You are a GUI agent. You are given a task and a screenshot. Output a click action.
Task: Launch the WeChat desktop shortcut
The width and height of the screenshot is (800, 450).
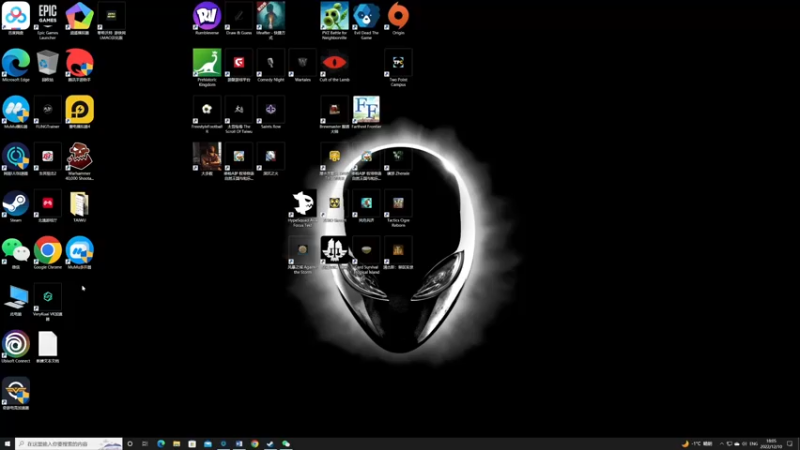click(x=16, y=253)
